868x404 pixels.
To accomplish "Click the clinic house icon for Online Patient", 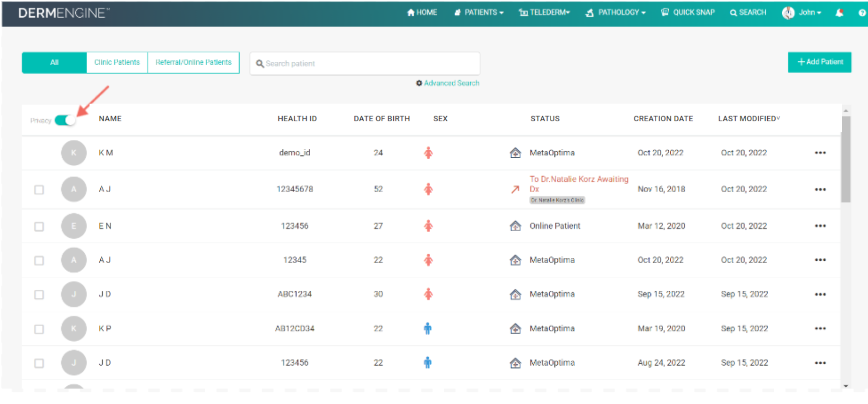I will pos(515,226).
